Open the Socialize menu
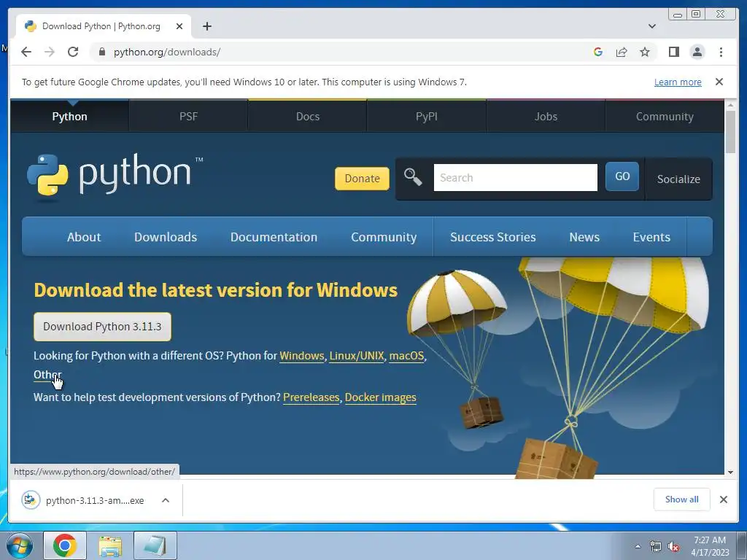This screenshot has width=747, height=560. point(678,179)
